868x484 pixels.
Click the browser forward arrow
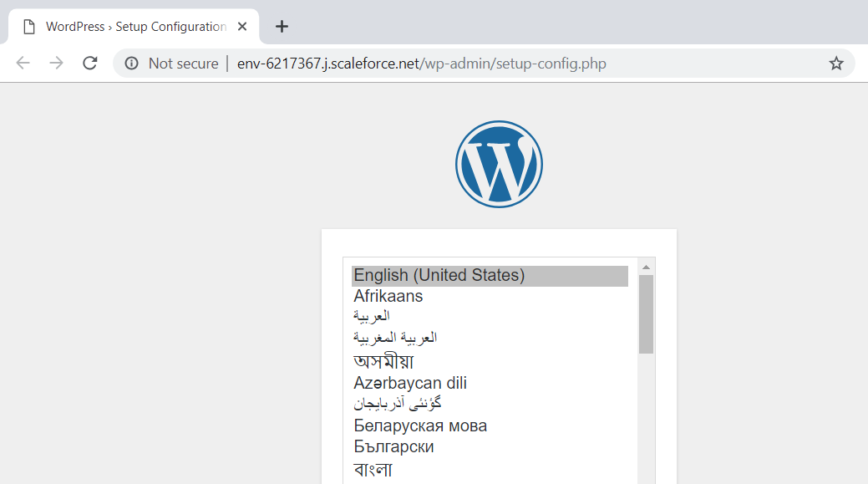pyautogui.click(x=56, y=64)
